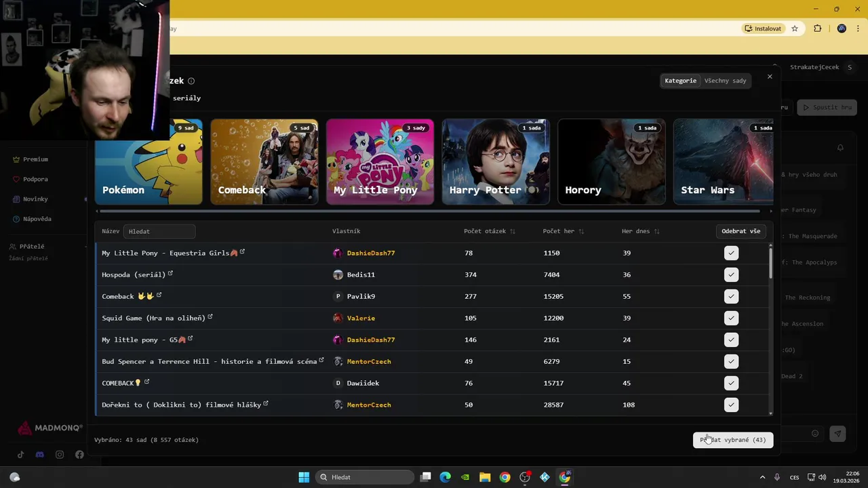The image size is (868, 488).
Task: Open Task View on the taskbar
Action: click(425, 477)
